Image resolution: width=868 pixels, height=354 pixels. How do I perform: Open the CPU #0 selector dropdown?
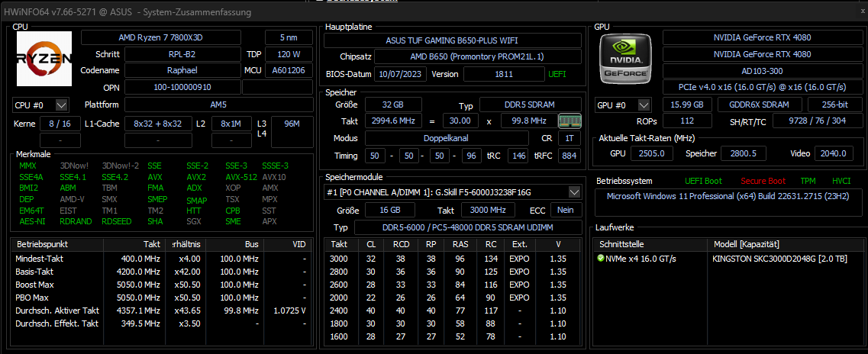click(40, 105)
